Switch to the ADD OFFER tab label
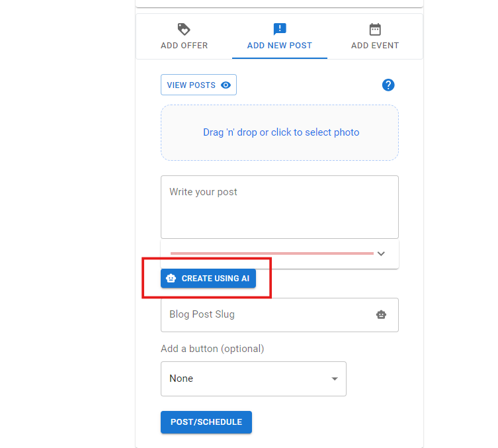 (184, 46)
